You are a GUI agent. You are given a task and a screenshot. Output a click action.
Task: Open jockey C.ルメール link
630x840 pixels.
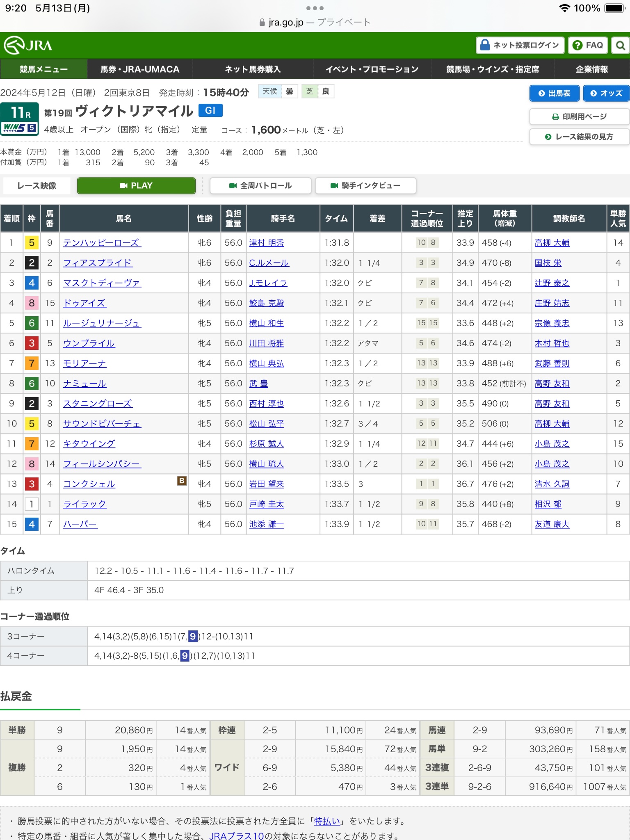[269, 263]
